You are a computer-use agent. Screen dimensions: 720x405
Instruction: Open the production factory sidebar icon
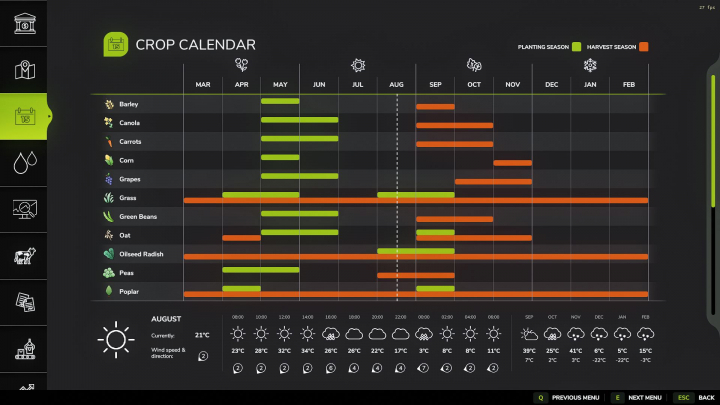click(25, 349)
